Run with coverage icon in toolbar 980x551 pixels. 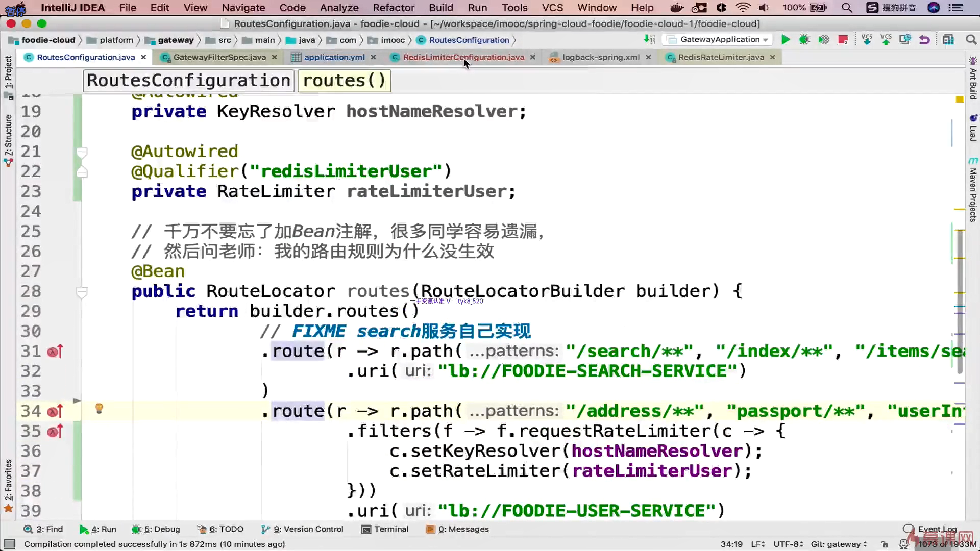click(x=824, y=40)
